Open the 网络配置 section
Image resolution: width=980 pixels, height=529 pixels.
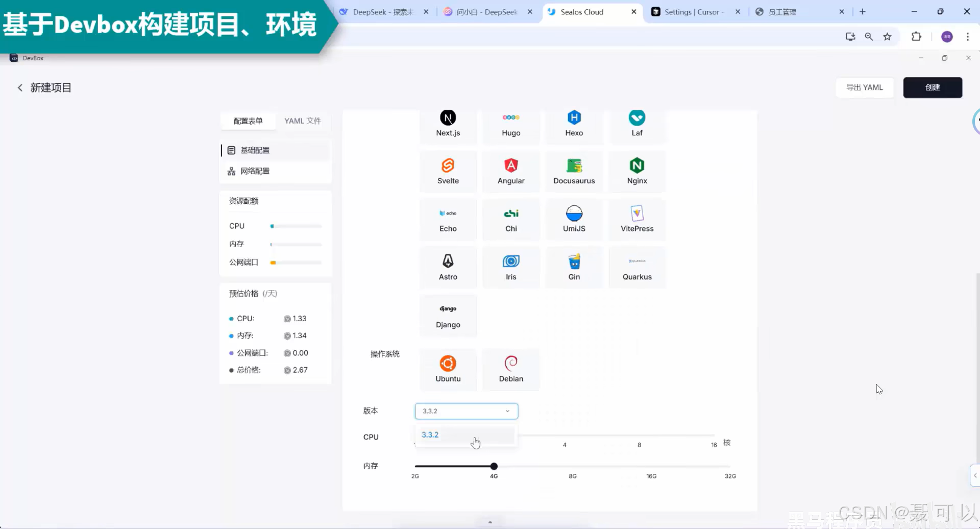(276, 171)
